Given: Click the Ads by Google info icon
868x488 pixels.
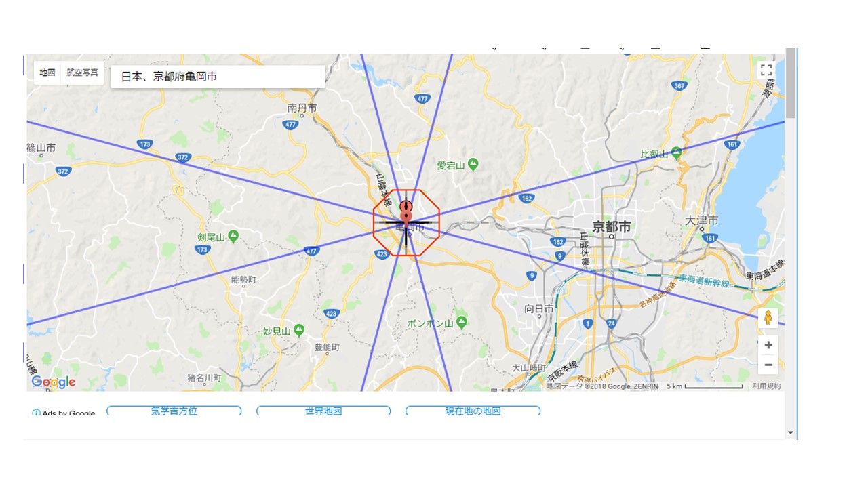Looking at the screenshot, I should pyautogui.click(x=36, y=413).
